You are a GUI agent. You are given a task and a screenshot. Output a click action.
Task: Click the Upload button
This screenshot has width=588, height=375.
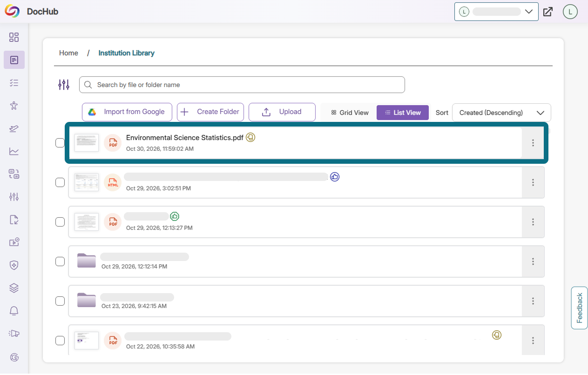click(282, 112)
